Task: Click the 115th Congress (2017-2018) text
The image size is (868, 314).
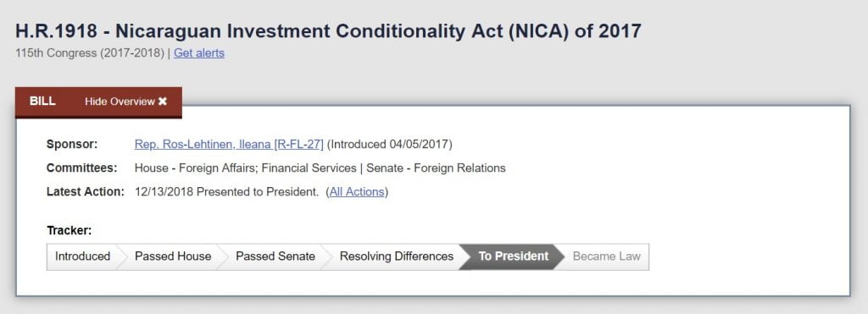Action: (x=90, y=53)
